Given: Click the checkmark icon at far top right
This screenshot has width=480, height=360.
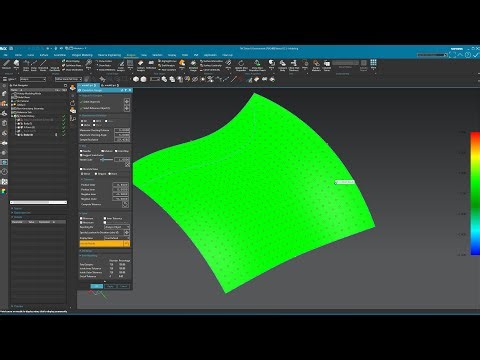Looking at the screenshot, I should coord(476,55).
